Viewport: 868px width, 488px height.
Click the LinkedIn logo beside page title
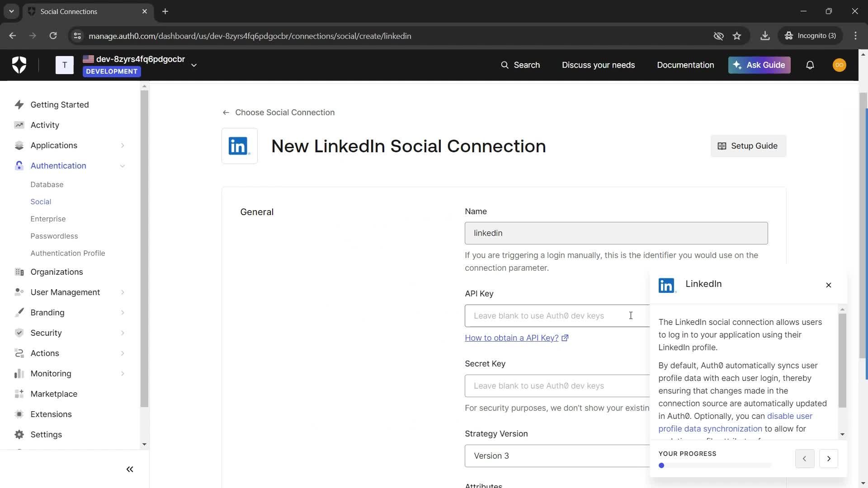click(240, 146)
